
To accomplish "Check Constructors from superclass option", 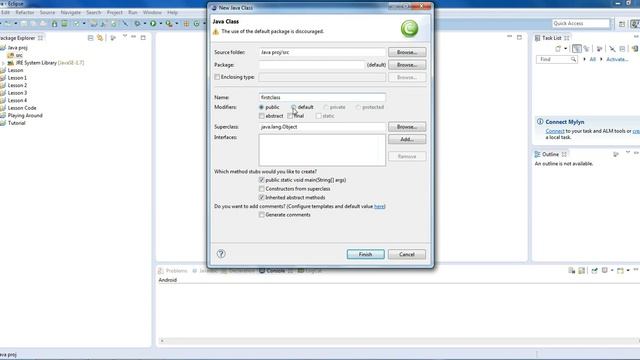I will [x=262, y=189].
